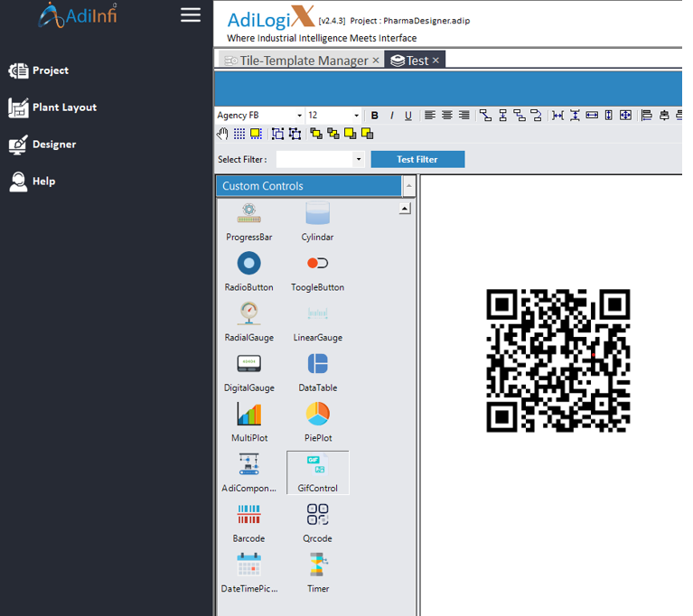Click the equal vertical spacing icon
The image size is (693, 616).
[575, 116]
